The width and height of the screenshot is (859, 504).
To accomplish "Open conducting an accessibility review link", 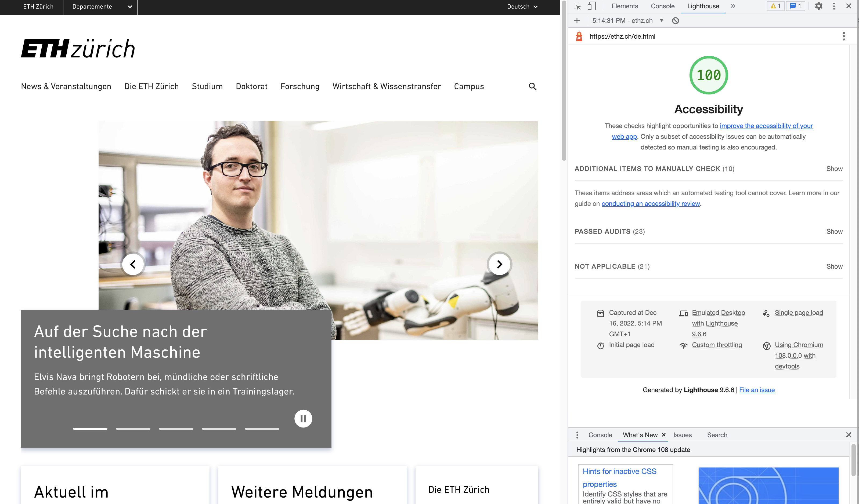I will coord(650,203).
